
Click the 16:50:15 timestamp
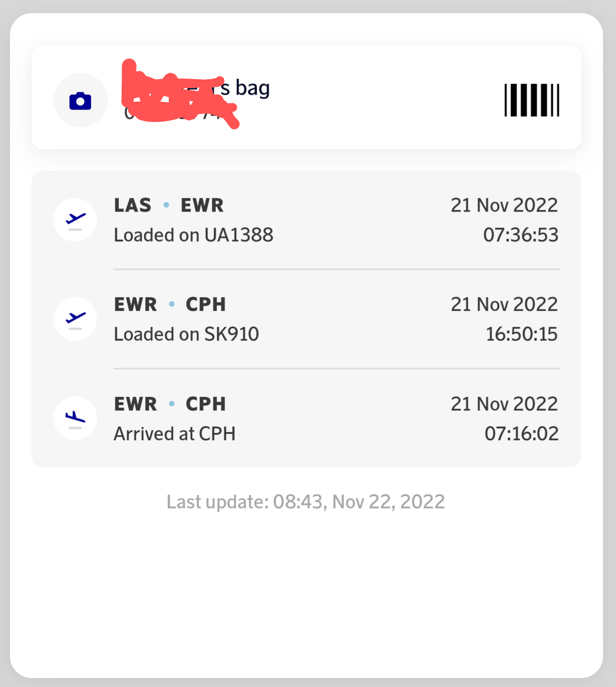[x=522, y=334]
